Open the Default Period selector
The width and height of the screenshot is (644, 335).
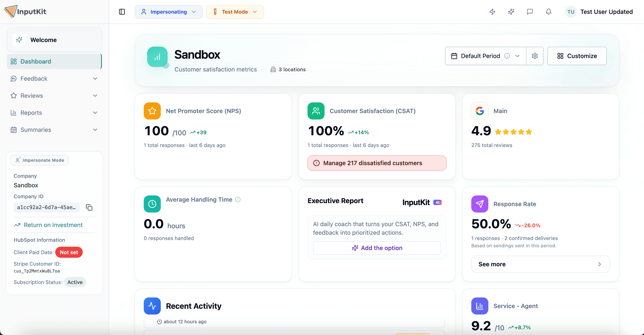coord(486,56)
